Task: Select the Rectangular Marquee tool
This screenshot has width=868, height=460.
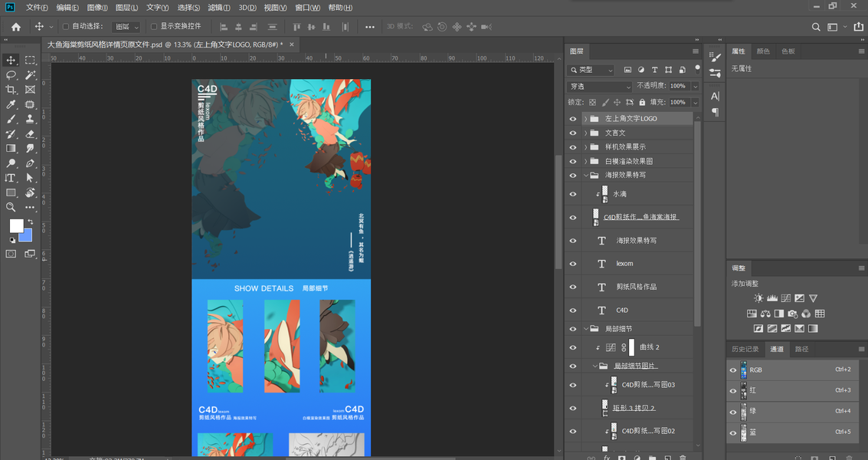Action: [30, 60]
